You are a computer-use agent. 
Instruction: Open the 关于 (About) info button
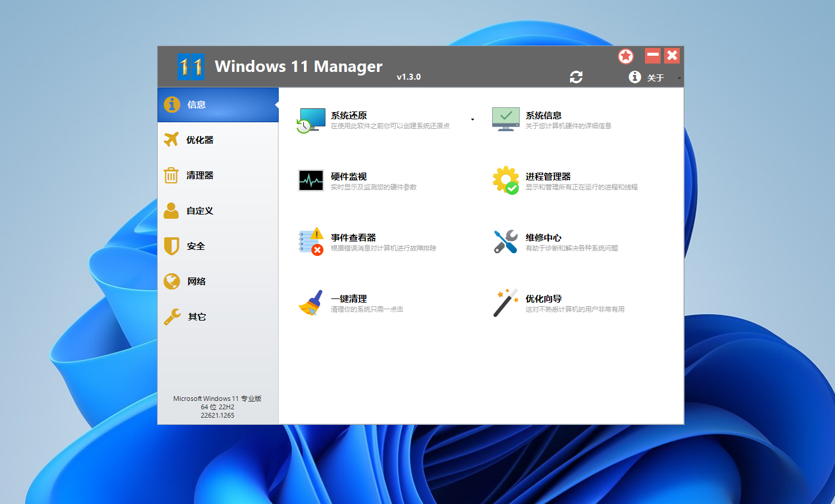pyautogui.click(x=647, y=77)
